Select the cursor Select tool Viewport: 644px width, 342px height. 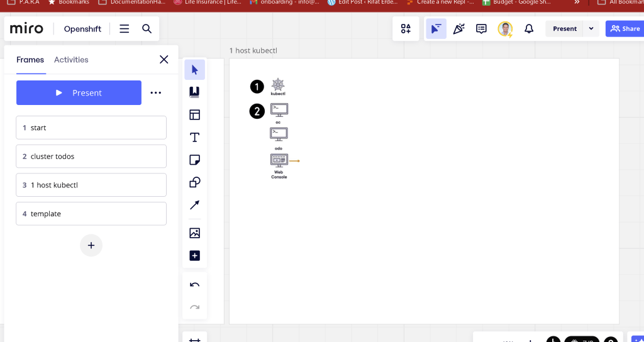click(x=195, y=70)
